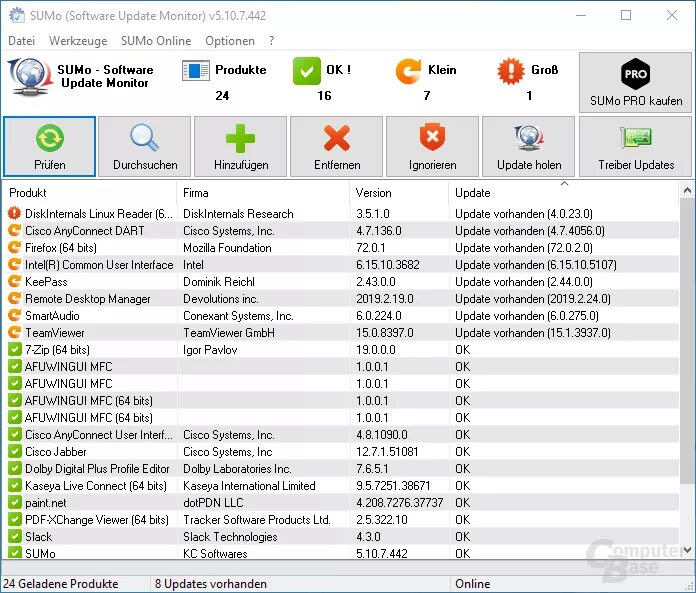Click Entfernen red cross button
The image size is (696, 593).
click(x=336, y=146)
